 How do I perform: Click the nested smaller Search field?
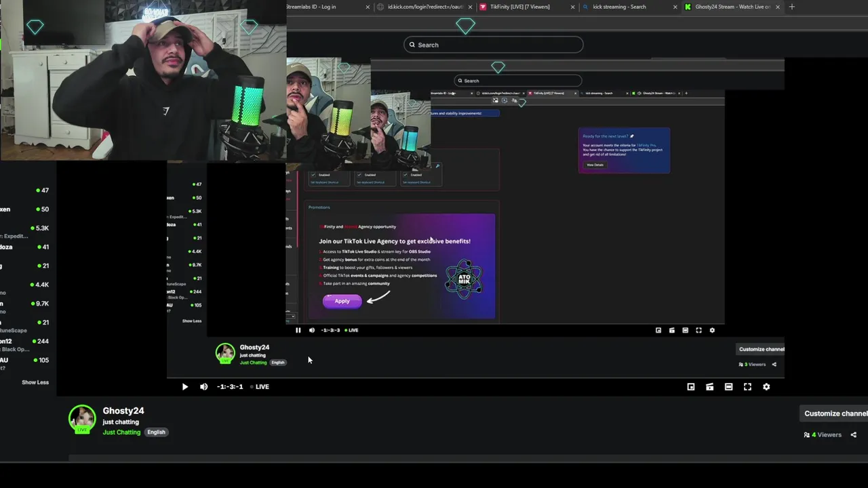pos(517,81)
